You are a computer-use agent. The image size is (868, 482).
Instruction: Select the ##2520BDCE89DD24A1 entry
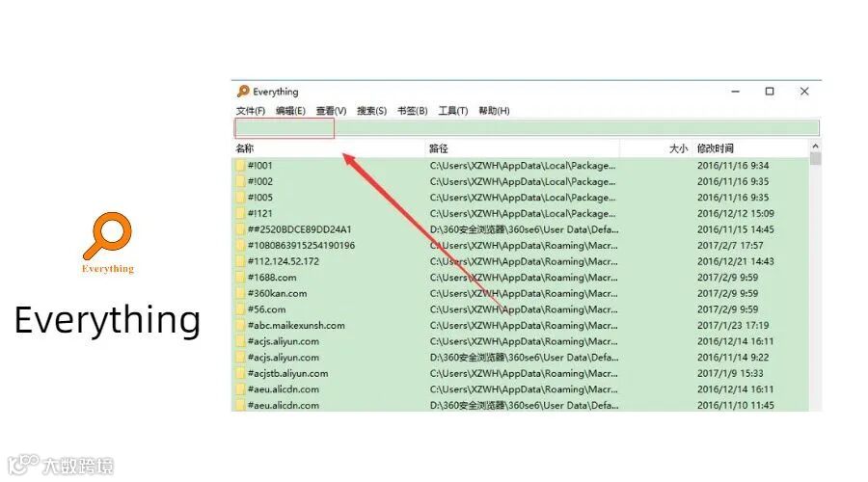click(x=300, y=229)
